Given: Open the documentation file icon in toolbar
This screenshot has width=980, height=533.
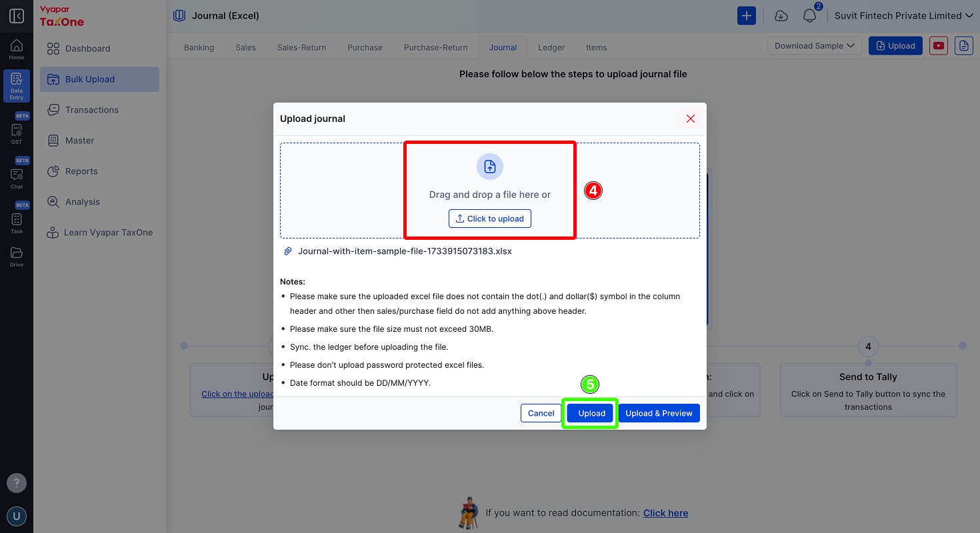Looking at the screenshot, I should pos(963,46).
